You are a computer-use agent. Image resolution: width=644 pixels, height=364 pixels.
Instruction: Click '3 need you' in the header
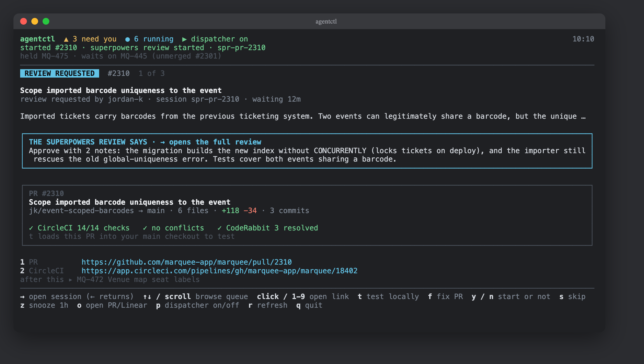click(x=95, y=39)
